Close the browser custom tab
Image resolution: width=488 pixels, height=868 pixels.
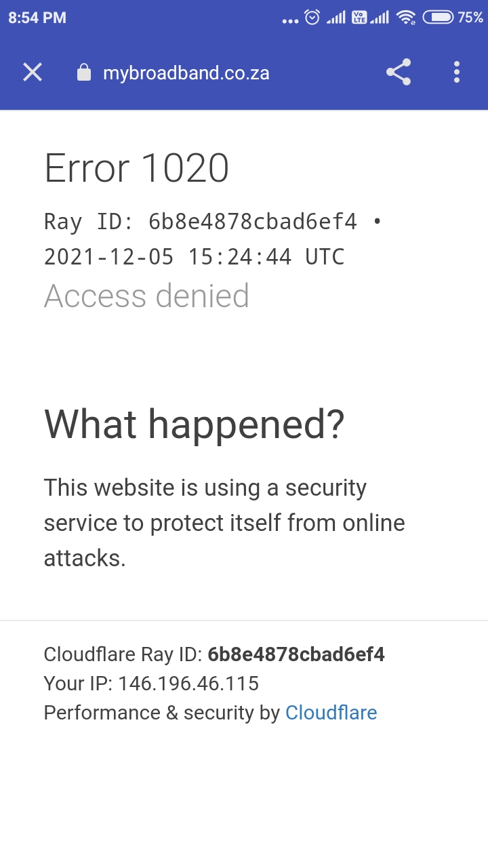pyautogui.click(x=33, y=73)
